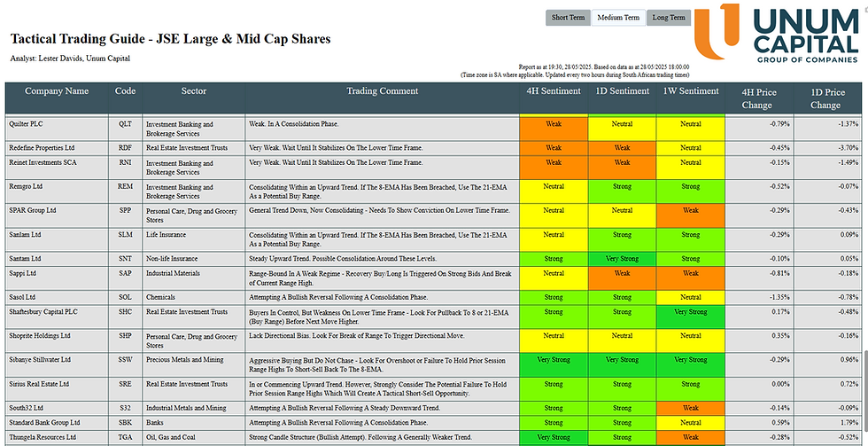Select the TGA share code cell
868x446 pixels.
[x=125, y=438]
